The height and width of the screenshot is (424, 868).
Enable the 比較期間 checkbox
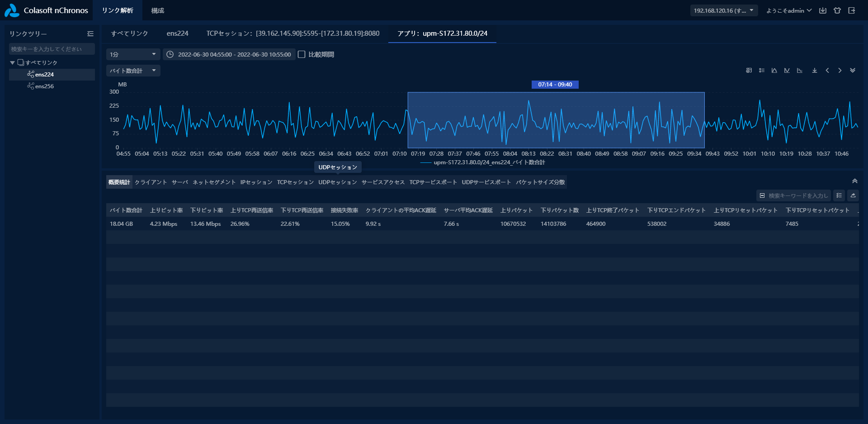(302, 54)
